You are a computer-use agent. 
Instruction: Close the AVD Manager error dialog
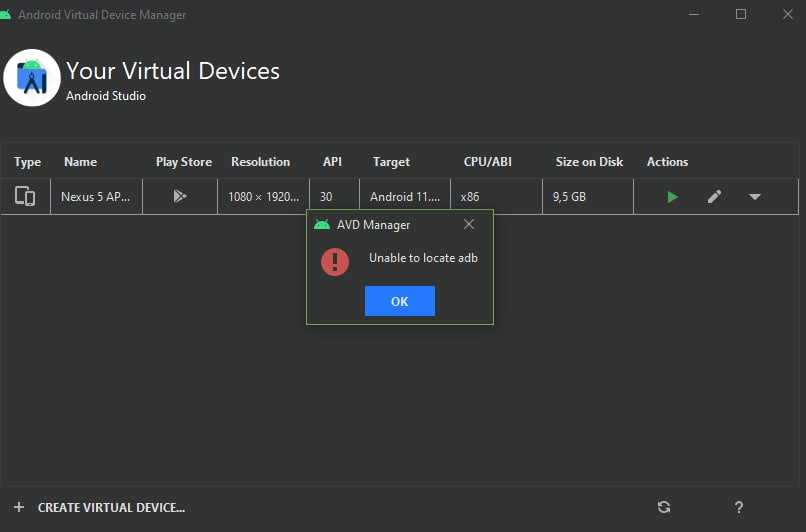[468, 224]
